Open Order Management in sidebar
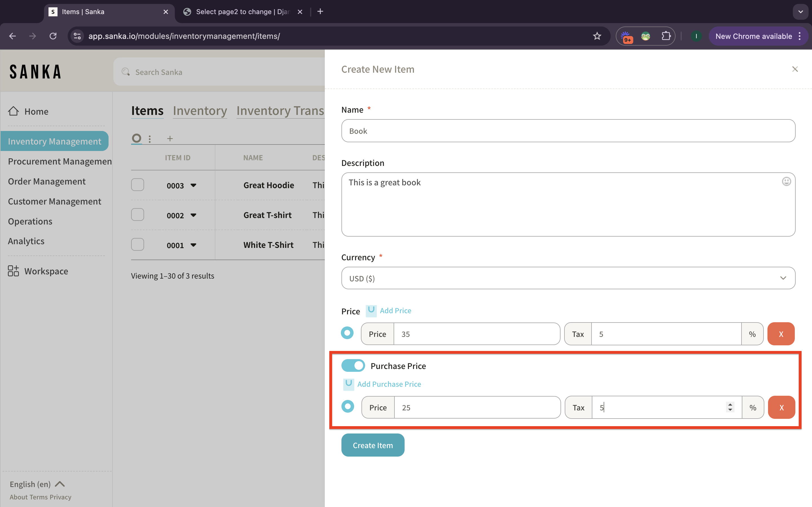Viewport: 812px width, 507px height. pos(47,181)
